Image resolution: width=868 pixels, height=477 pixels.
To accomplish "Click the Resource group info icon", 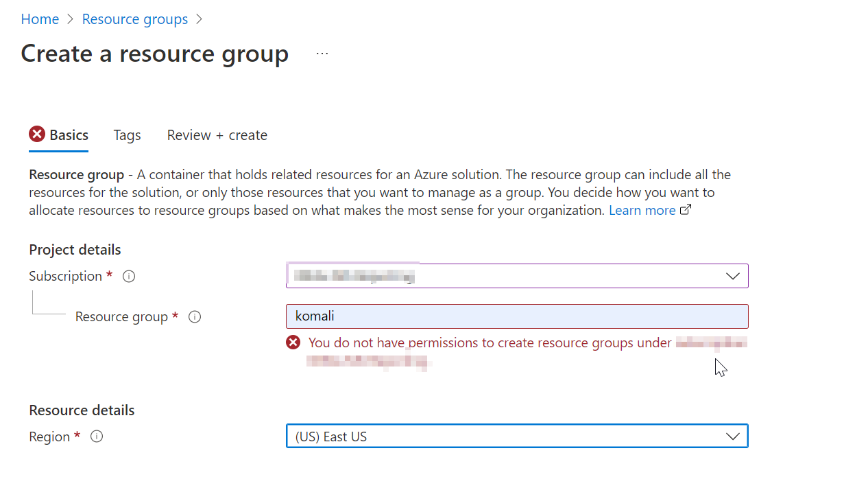I will coord(195,317).
